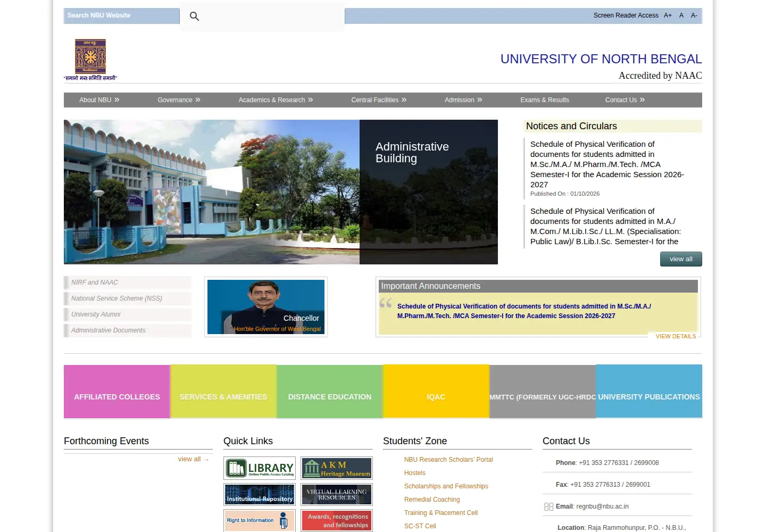Open Virtual Learning Resources quick link
The width and height of the screenshot is (766, 532).
pos(337,494)
